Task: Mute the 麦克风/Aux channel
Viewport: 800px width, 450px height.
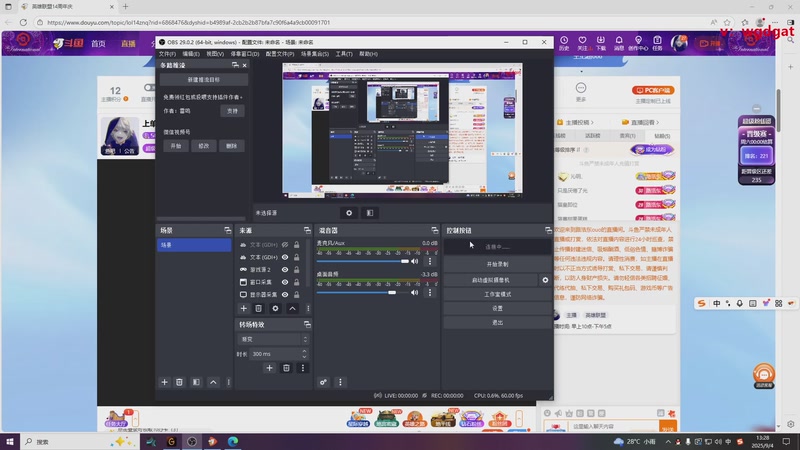Action: [415, 261]
